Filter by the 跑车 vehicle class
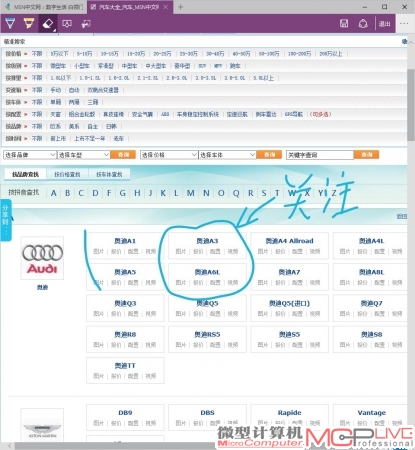The image size is (415, 450). (x=235, y=66)
